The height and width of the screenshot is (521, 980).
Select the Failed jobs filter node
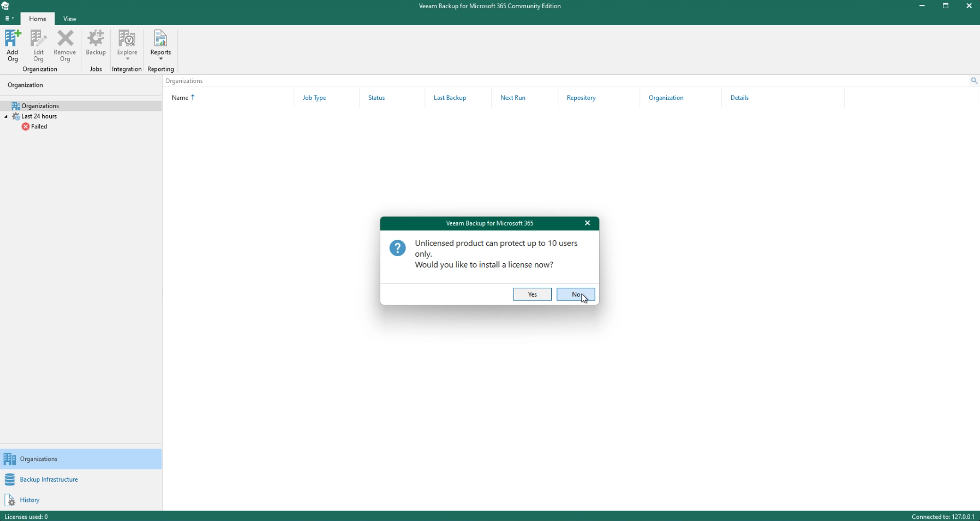click(x=39, y=126)
